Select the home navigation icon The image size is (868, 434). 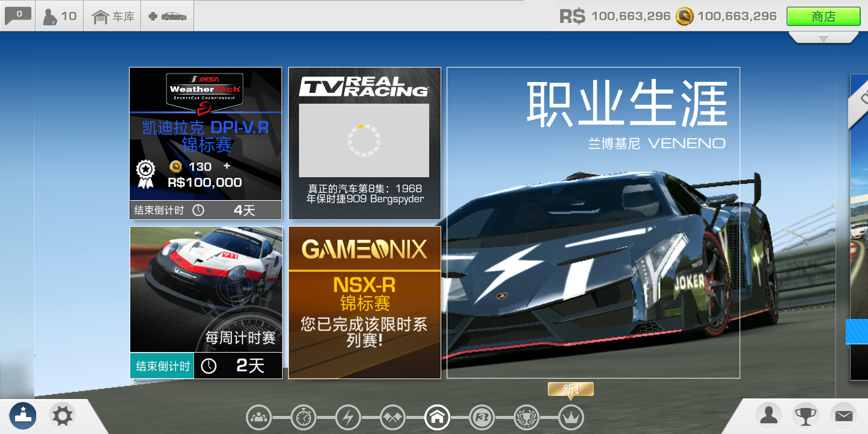point(437,417)
